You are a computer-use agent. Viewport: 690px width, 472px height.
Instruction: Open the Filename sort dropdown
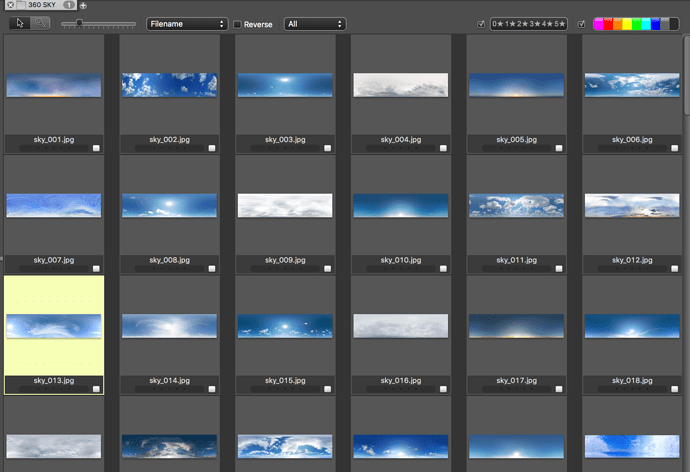(187, 24)
